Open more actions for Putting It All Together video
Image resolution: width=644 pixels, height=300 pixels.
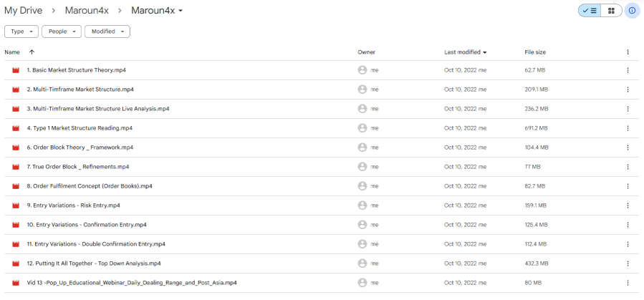pyautogui.click(x=628, y=263)
